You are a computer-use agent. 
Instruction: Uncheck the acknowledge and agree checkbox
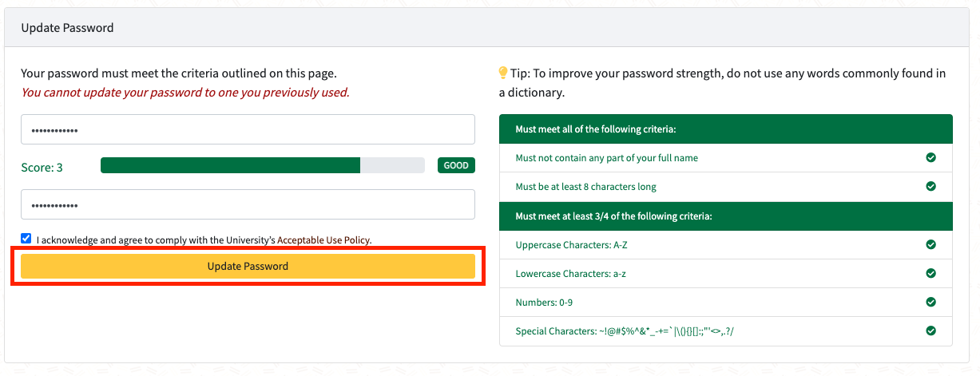point(26,239)
